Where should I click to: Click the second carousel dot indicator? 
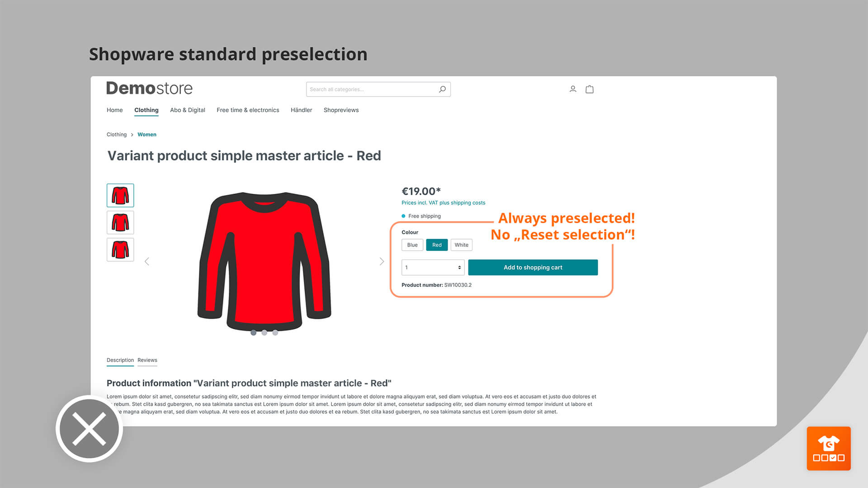coord(264,332)
